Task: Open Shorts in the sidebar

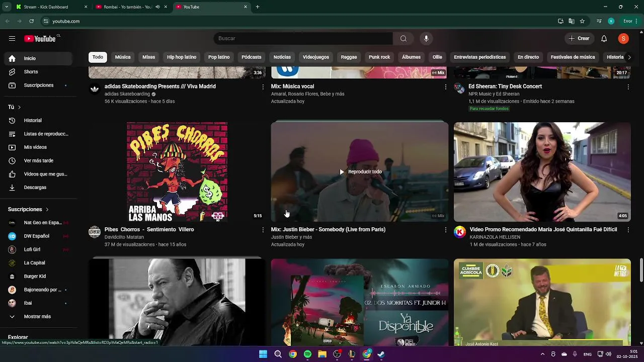Action: [x=38, y=72]
